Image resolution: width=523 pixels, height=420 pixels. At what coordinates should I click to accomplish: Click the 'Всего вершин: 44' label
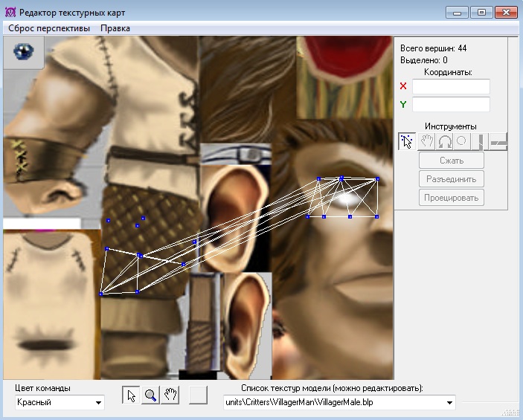click(433, 48)
